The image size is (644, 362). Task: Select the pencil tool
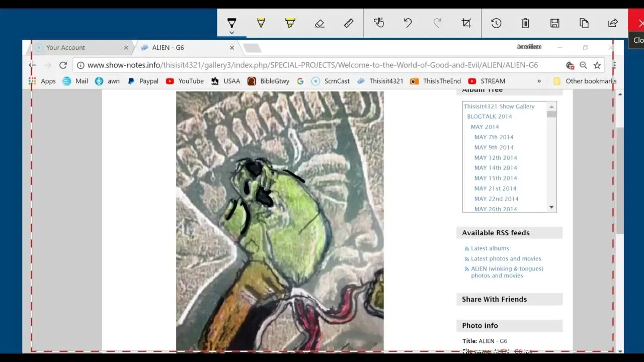click(261, 23)
